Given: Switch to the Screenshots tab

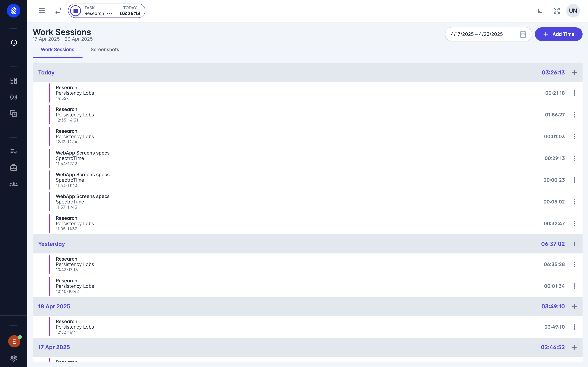Looking at the screenshot, I should click(x=105, y=49).
